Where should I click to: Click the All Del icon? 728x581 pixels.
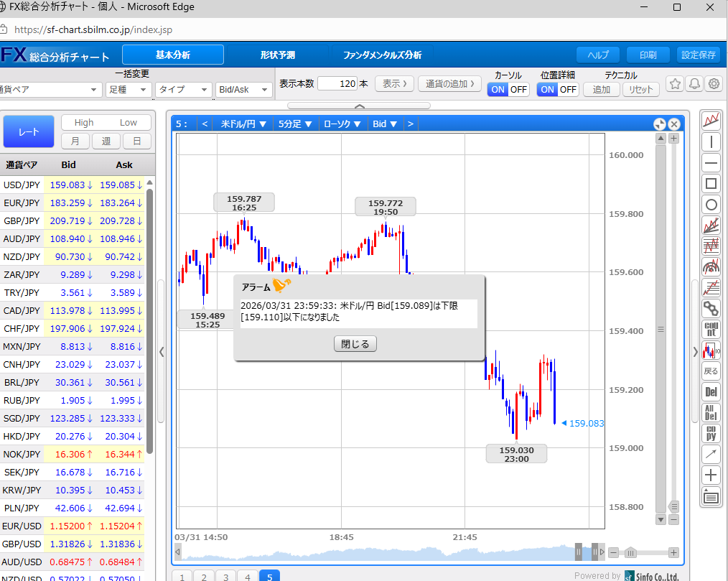711,413
